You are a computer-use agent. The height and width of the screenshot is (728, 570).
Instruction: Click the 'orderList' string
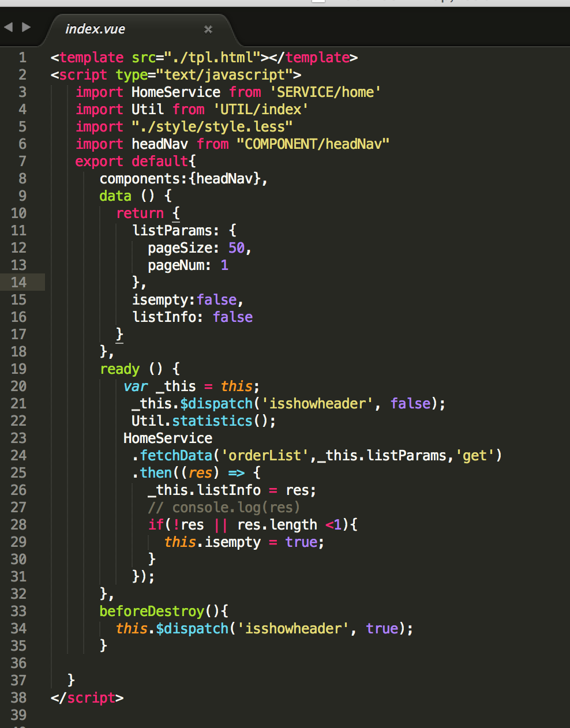265,455
